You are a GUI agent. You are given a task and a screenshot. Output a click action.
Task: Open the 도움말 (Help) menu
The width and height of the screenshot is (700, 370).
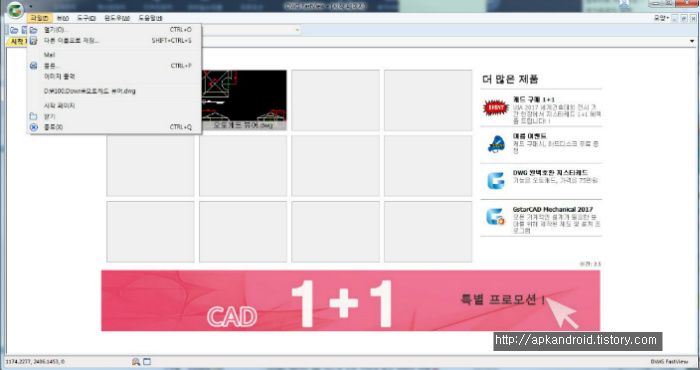point(150,18)
